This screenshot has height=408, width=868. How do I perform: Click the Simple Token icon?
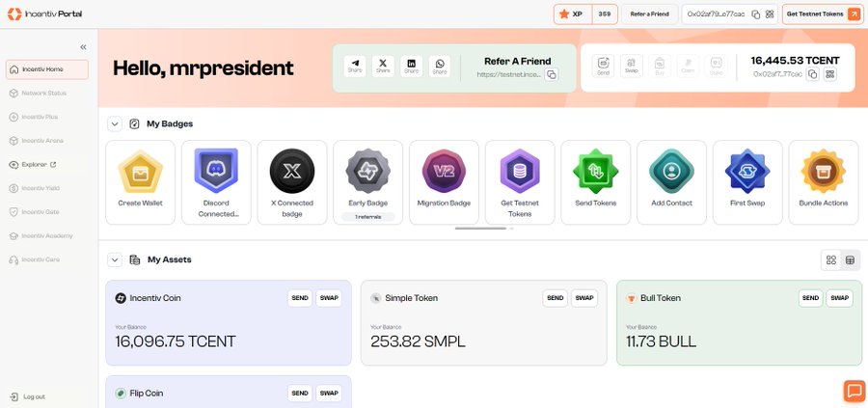tap(376, 298)
